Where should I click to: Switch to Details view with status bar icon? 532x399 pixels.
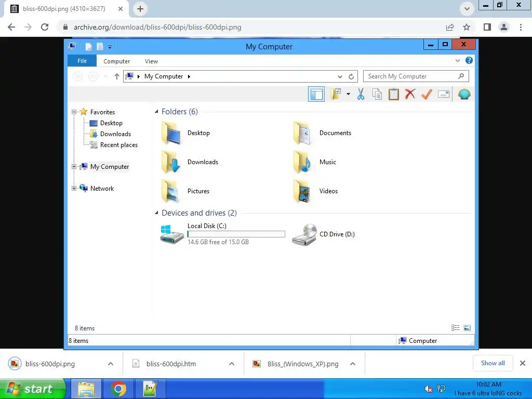click(455, 328)
